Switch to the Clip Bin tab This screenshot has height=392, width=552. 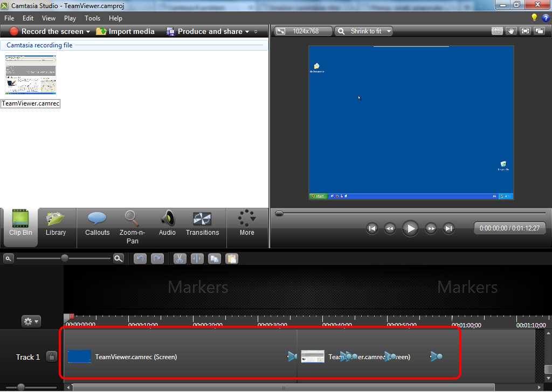click(20, 227)
